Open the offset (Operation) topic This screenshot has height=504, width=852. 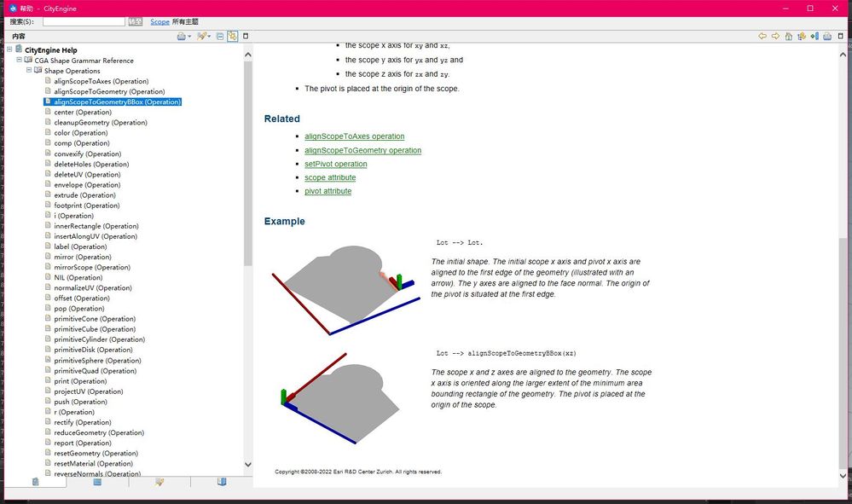(82, 298)
